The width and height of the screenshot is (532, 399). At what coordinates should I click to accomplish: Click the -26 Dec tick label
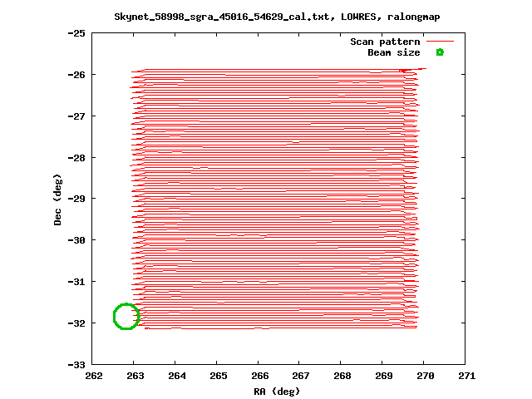(76, 75)
